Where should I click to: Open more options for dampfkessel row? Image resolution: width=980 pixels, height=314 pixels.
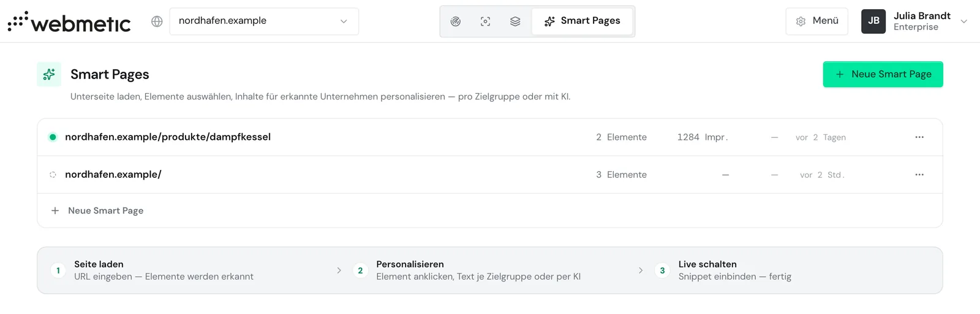coord(919,137)
